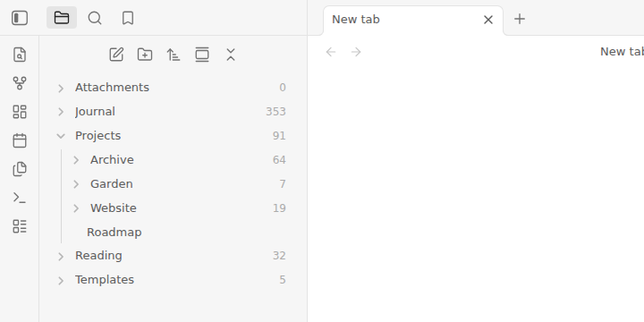644x322 pixels.
Task: Open the bookmarks pane icon
Action: (x=128, y=18)
